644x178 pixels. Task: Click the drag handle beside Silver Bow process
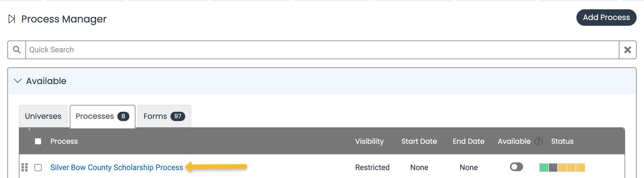point(25,167)
